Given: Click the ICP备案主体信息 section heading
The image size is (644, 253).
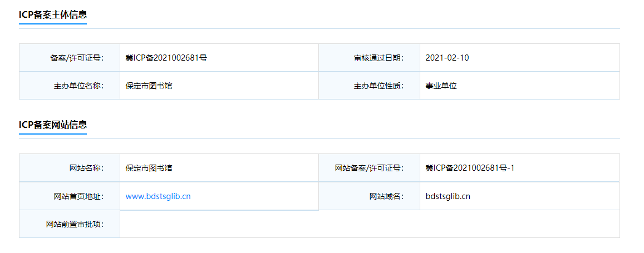Looking at the screenshot, I should [53, 14].
